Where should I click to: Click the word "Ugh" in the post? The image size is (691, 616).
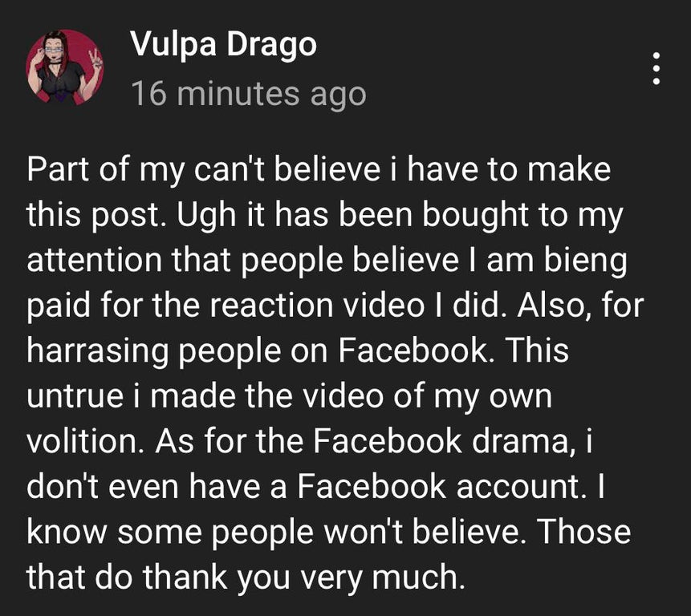coord(207,216)
